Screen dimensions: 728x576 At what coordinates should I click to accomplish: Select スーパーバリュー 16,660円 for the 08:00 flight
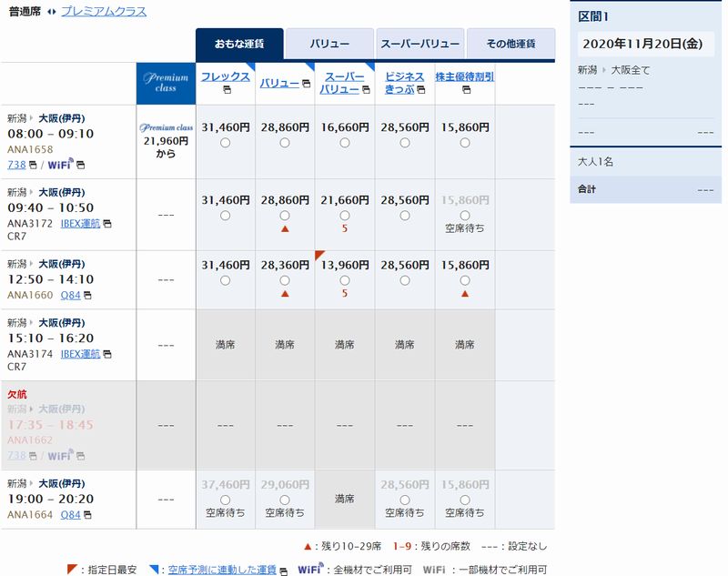[345, 143]
